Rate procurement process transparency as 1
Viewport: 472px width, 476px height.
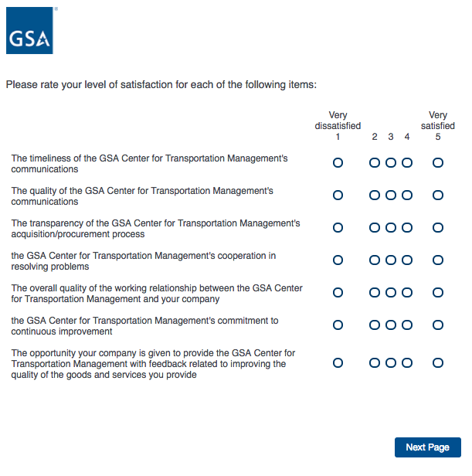(338, 228)
